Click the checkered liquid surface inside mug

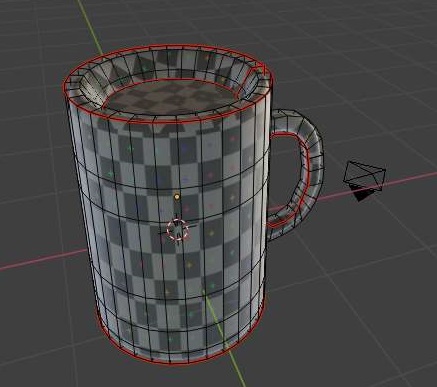coord(173,97)
